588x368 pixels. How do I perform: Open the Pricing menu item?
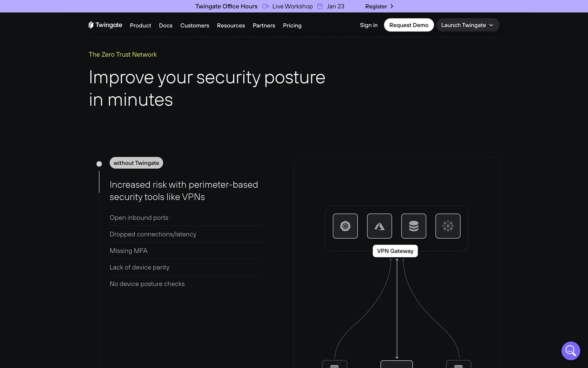[x=292, y=25]
